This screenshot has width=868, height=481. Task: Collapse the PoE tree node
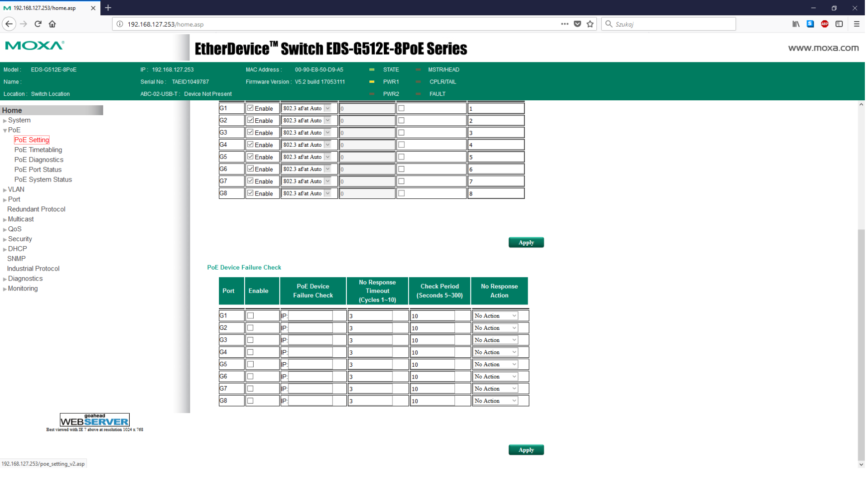(x=5, y=131)
